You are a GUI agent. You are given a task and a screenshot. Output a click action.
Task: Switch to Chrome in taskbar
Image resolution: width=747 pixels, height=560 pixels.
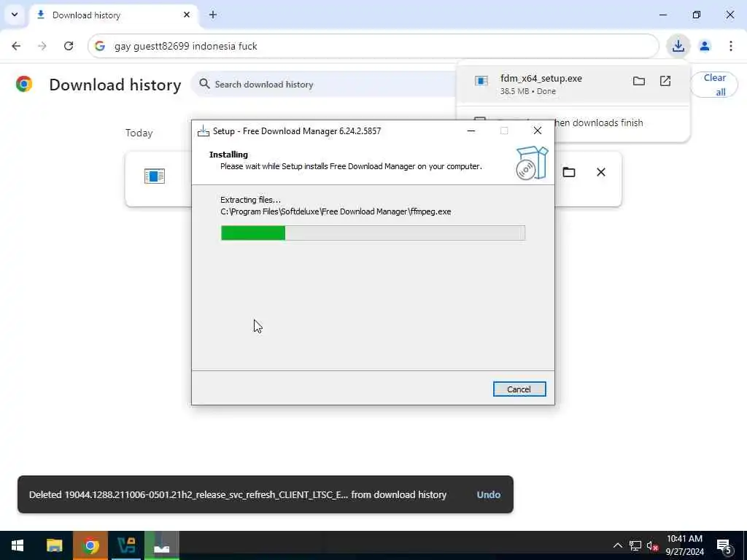coord(90,545)
